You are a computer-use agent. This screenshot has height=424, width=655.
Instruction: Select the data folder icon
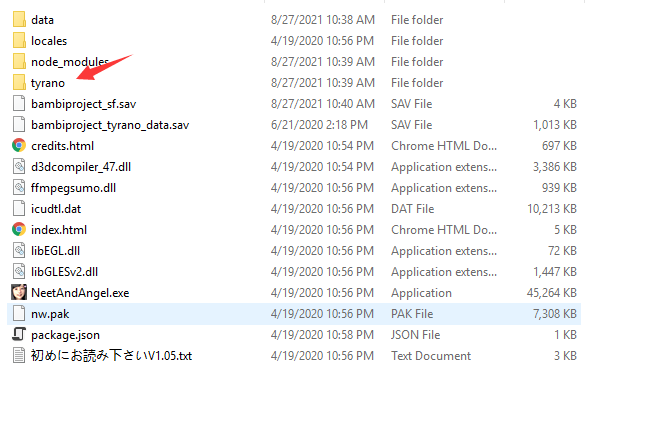(19, 20)
